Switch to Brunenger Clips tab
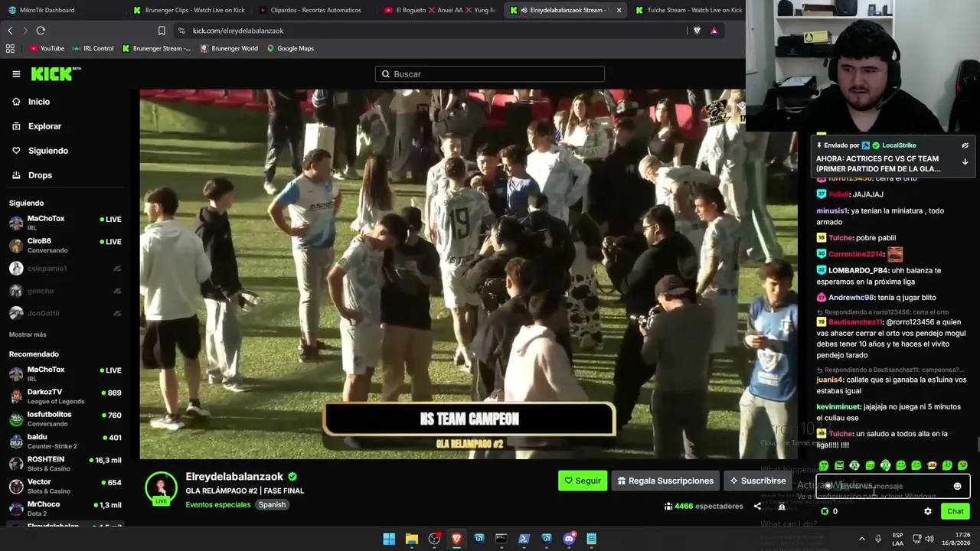The width and height of the screenshot is (980, 551). 189,10
